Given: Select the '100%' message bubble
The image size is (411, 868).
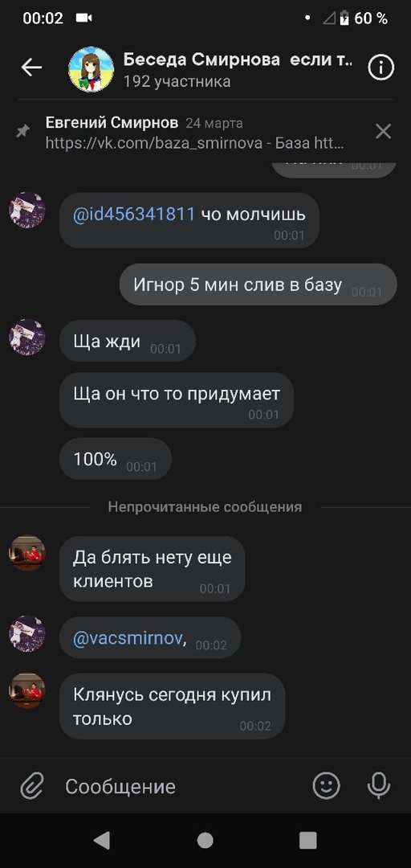Looking at the screenshot, I should pyautogui.click(x=115, y=459).
